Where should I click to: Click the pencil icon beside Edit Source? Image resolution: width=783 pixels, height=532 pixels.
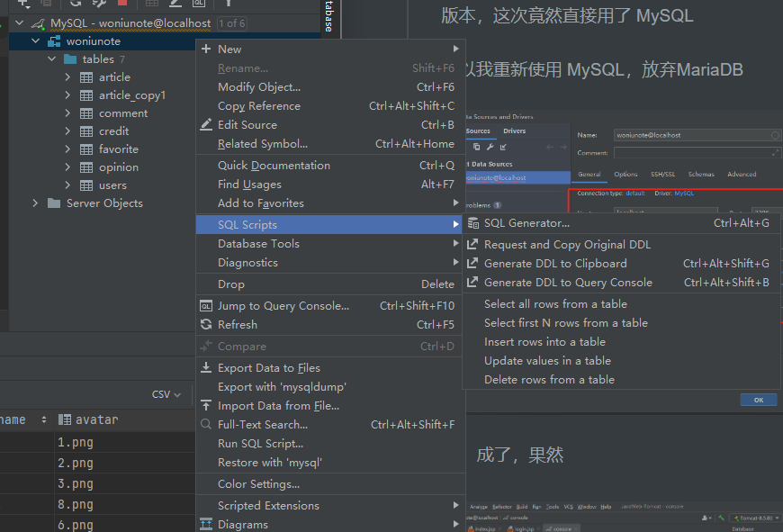[x=206, y=124]
